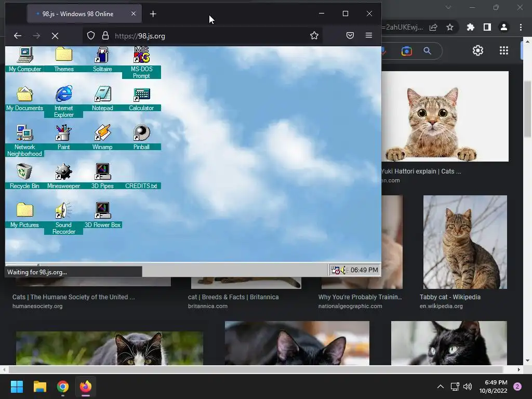Expand Chrome tab search chevron

click(x=448, y=7)
